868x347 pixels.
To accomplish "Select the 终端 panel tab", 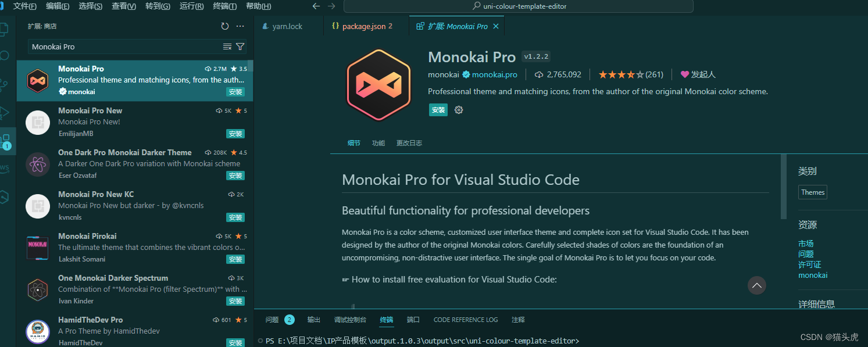I will [x=387, y=319].
